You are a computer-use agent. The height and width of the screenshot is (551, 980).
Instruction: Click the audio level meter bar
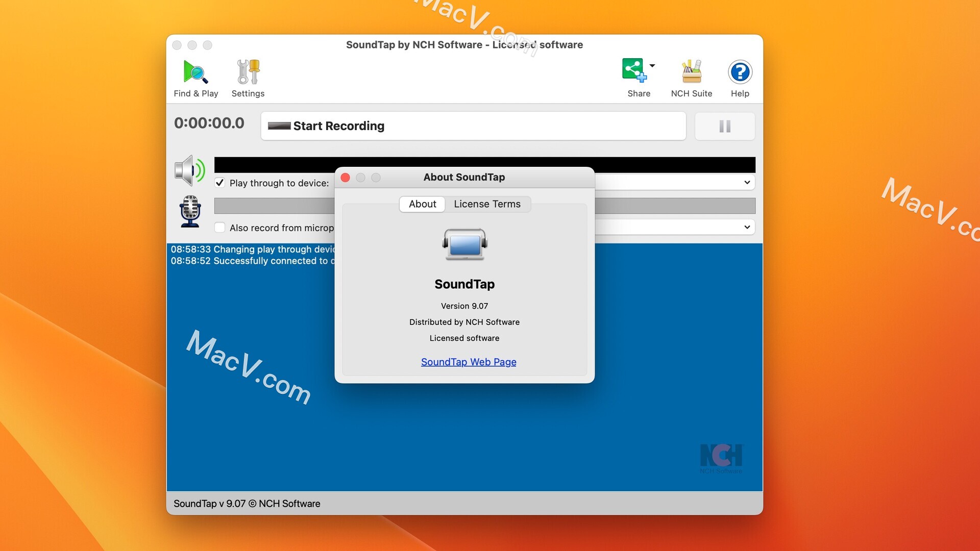tap(485, 165)
